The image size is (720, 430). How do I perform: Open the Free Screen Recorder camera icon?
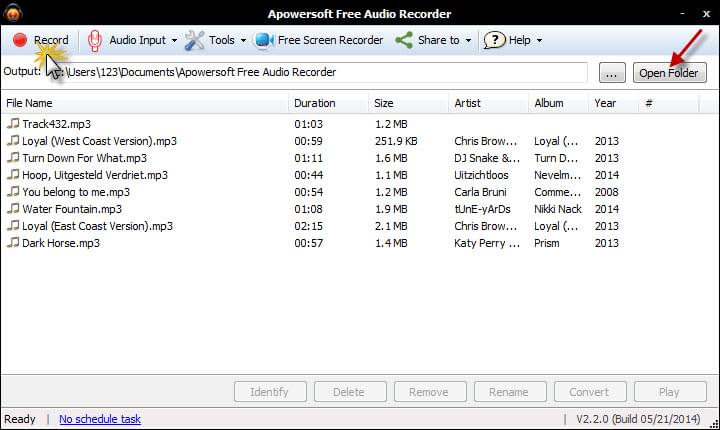(x=264, y=40)
